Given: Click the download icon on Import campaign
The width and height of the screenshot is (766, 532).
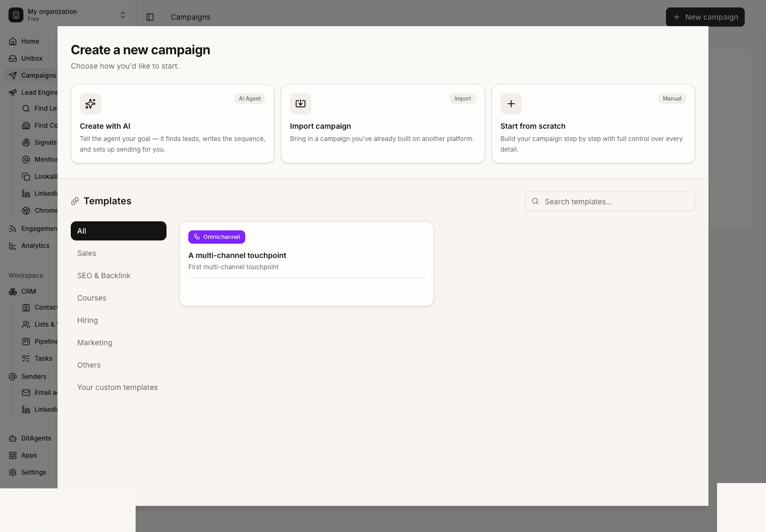Looking at the screenshot, I should [x=301, y=104].
